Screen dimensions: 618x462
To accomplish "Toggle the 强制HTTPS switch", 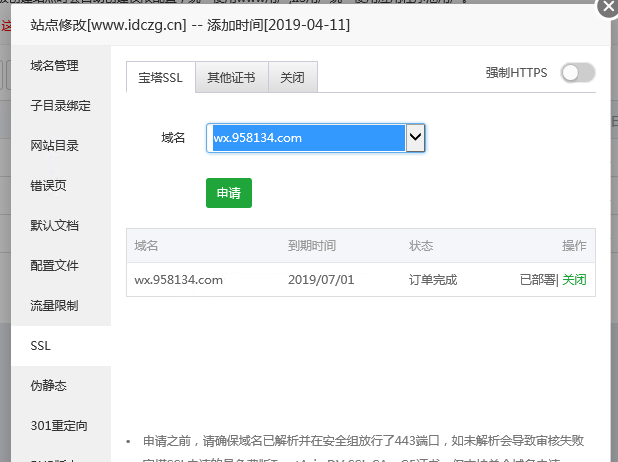I will pos(578,73).
